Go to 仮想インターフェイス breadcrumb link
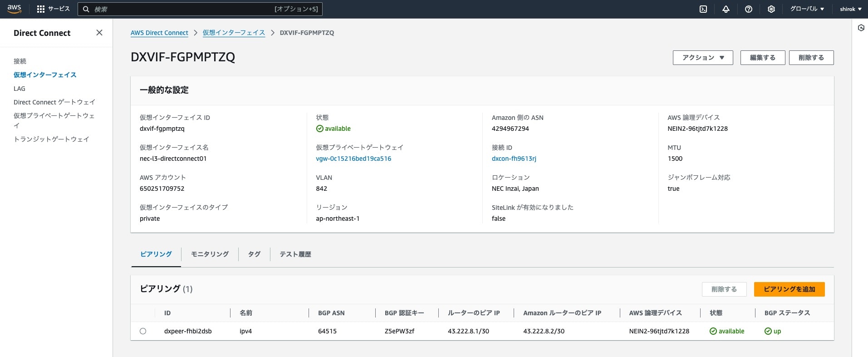 (x=234, y=33)
